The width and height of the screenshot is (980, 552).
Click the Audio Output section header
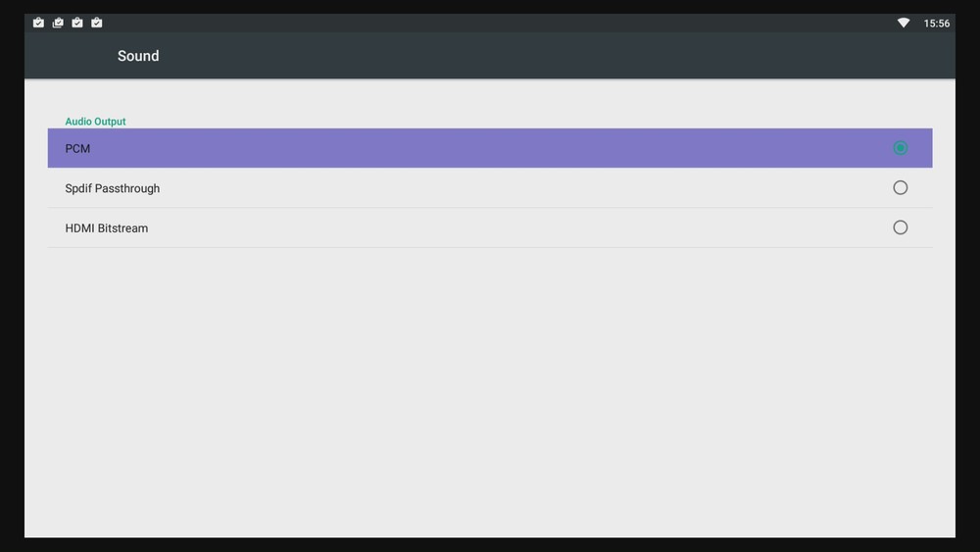tap(95, 122)
